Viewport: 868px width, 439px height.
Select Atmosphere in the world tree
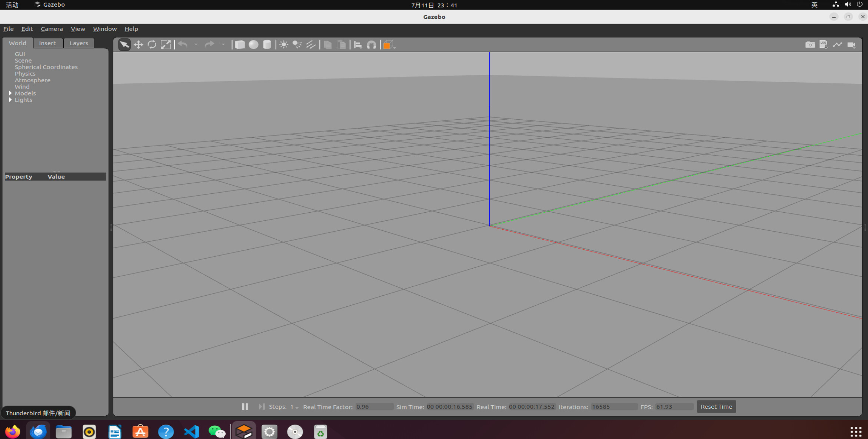[x=33, y=80]
